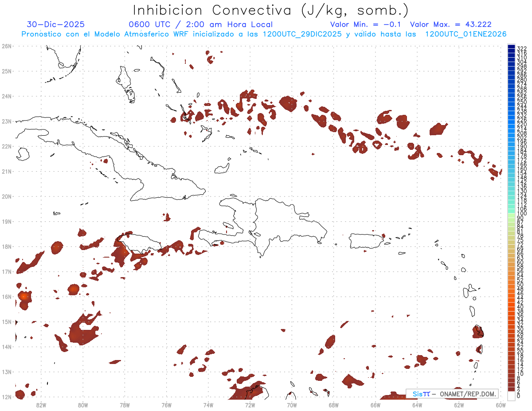This screenshot has width=532, height=411.
Task: Click the 25N latitude label
Action: tap(7, 71)
